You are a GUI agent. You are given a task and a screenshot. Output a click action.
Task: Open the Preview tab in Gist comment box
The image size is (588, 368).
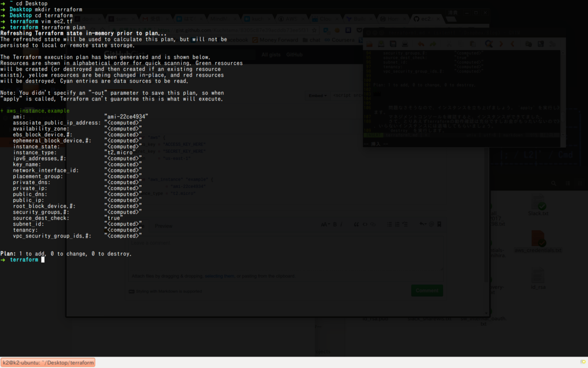pyautogui.click(x=164, y=226)
